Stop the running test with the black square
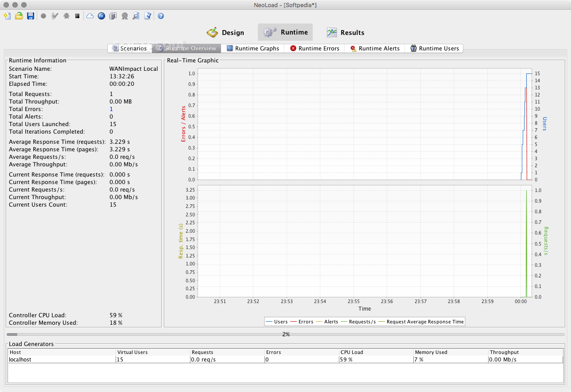 [x=77, y=16]
